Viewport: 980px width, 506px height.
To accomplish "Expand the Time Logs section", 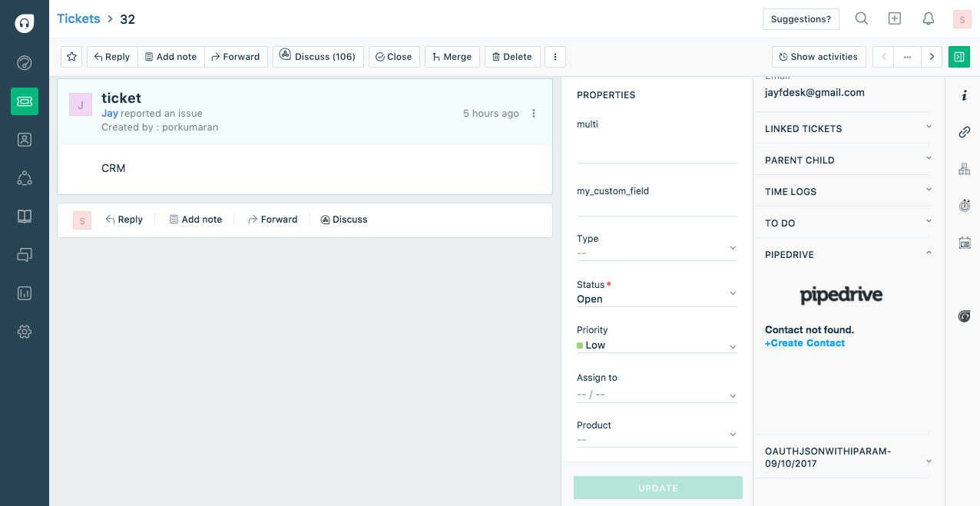I will click(846, 191).
